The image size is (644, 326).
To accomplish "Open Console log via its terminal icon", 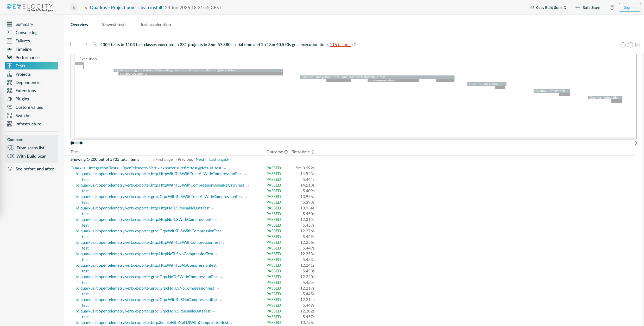I will (10, 33).
